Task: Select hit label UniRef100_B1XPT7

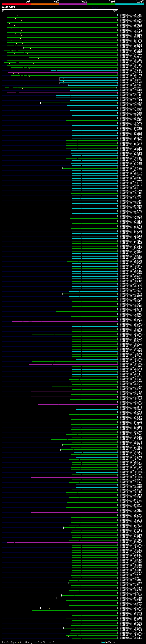Action: click(131, 183)
